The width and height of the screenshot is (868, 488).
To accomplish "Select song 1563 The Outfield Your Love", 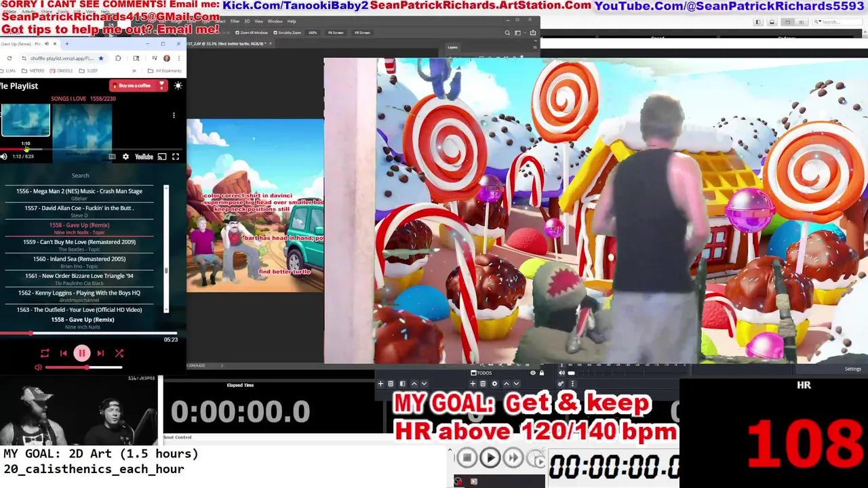I will pos(79,310).
